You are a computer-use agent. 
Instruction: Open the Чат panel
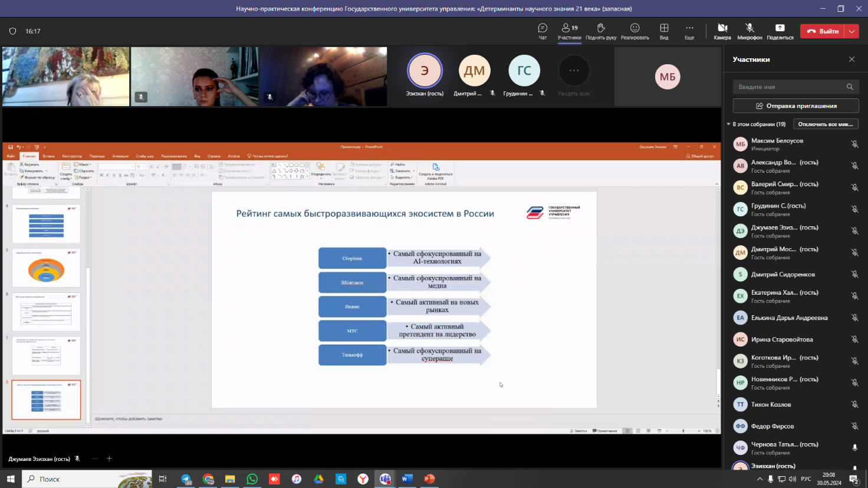(542, 31)
